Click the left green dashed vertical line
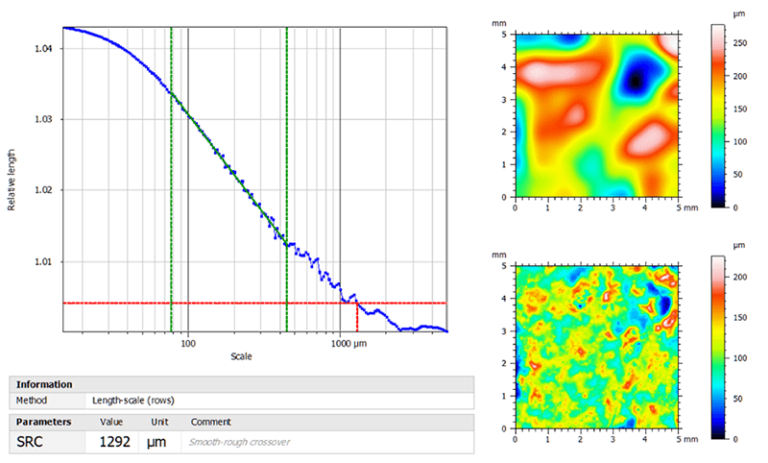768x463 pixels. (171, 180)
